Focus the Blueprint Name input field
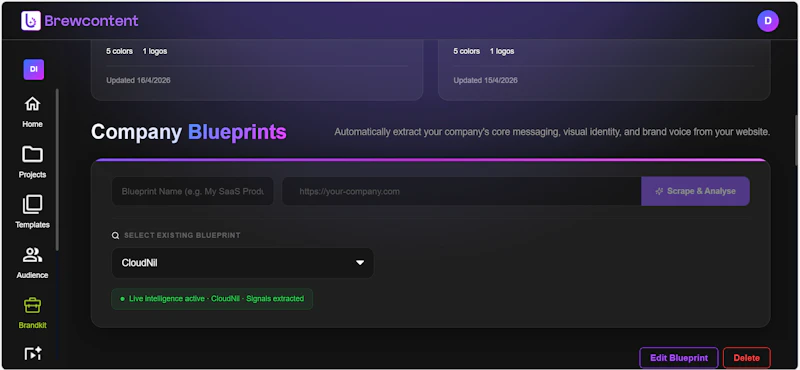 click(x=192, y=191)
